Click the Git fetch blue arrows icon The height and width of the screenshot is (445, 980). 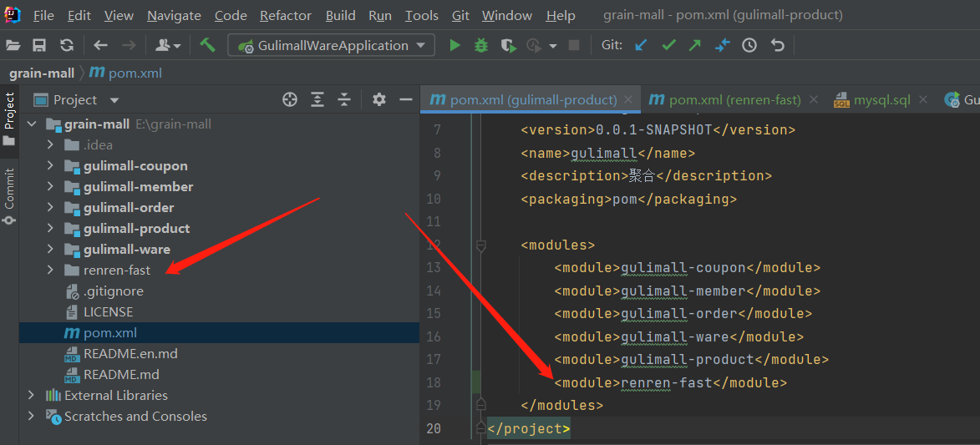click(x=722, y=46)
